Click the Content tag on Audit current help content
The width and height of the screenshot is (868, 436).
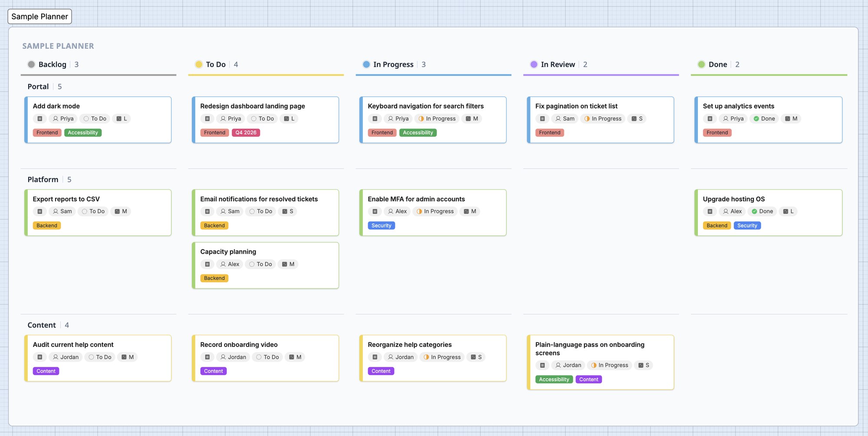pyautogui.click(x=46, y=371)
